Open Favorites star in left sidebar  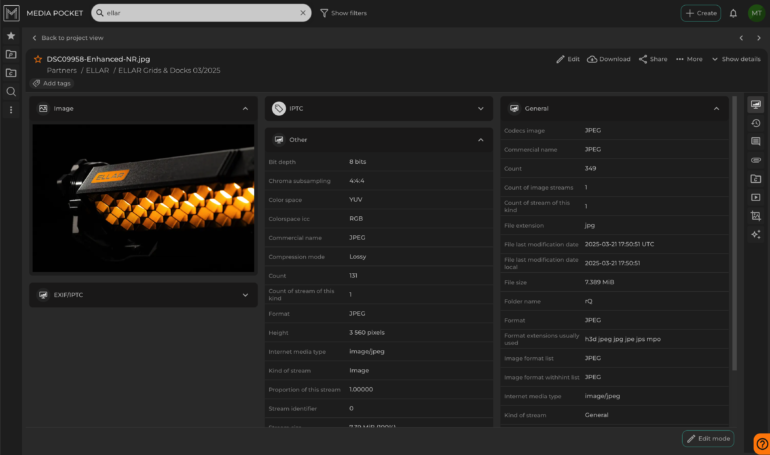click(11, 35)
